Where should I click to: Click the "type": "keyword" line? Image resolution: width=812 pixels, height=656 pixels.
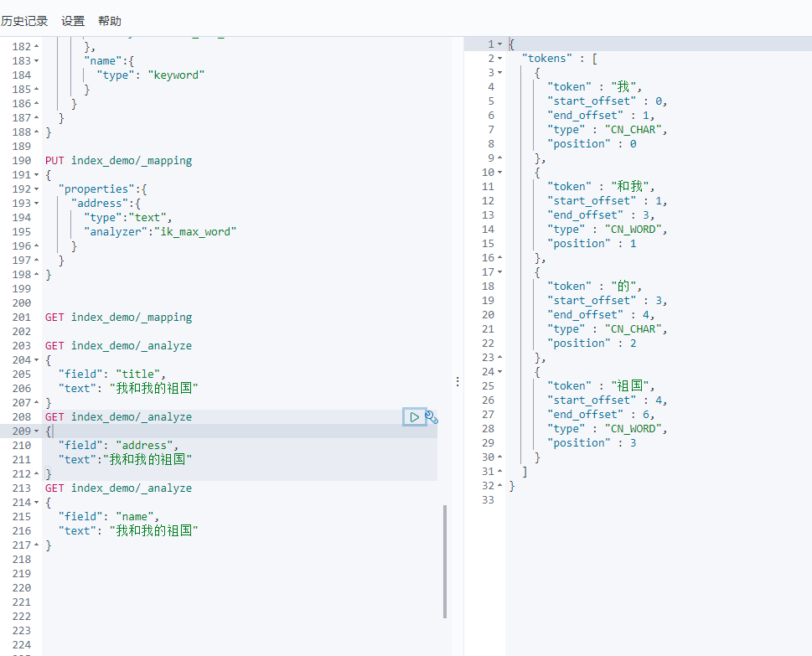[x=151, y=75]
